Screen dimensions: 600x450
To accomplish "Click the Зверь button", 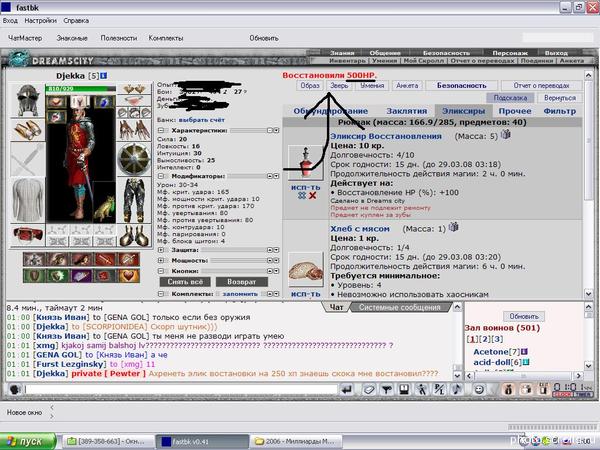I will (x=339, y=86).
